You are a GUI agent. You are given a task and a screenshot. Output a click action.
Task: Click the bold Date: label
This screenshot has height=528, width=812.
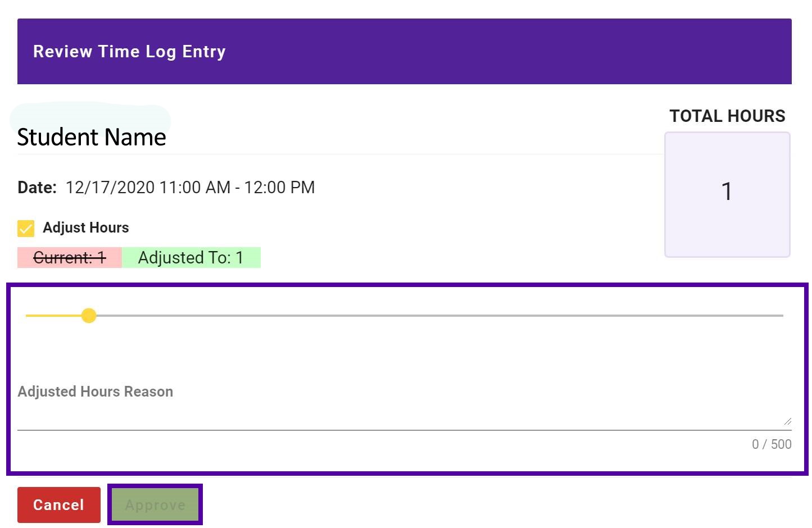[x=37, y=187]
